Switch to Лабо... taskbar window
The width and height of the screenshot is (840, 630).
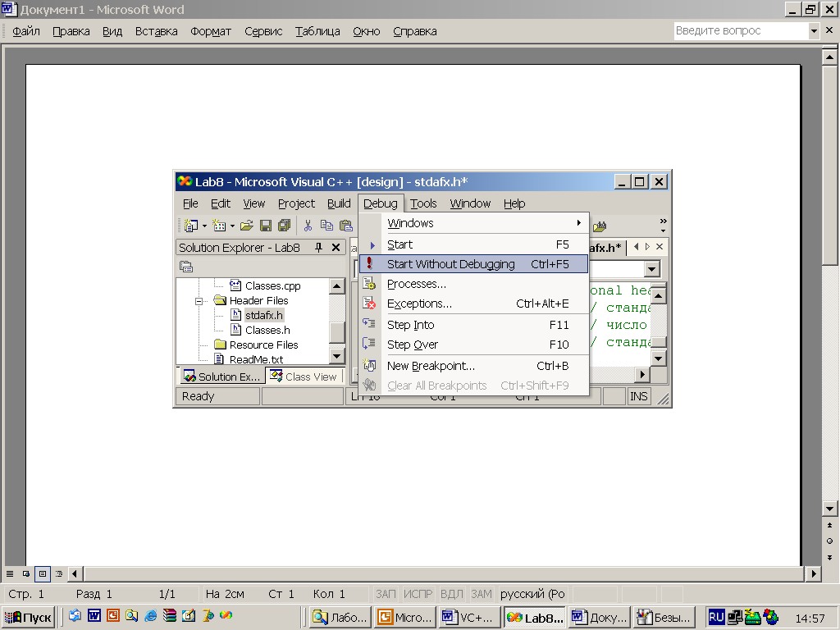pos(340,618)
